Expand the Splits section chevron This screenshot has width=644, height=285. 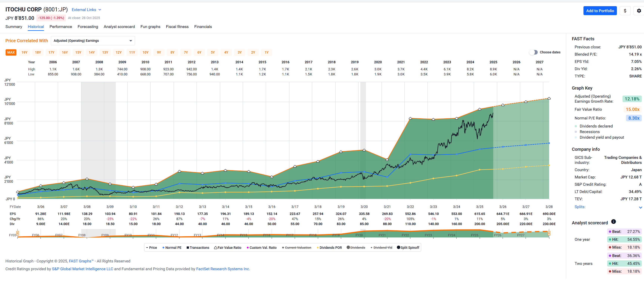640,207
